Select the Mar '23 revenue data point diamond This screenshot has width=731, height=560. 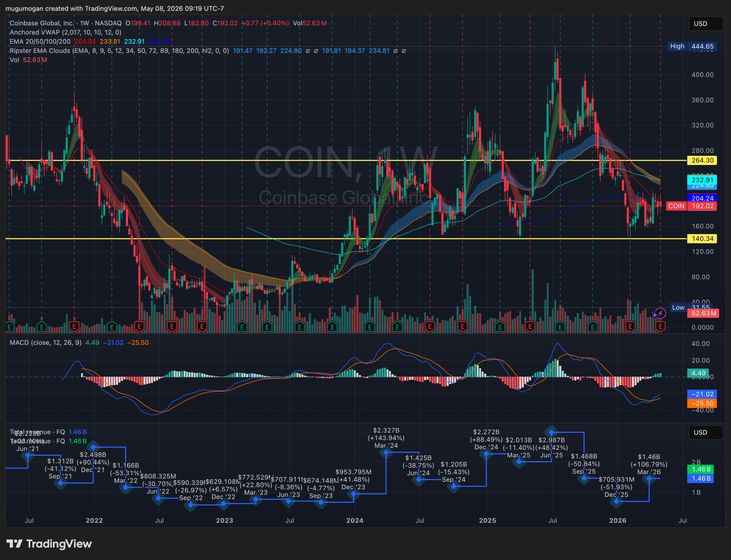pos(256,499)
